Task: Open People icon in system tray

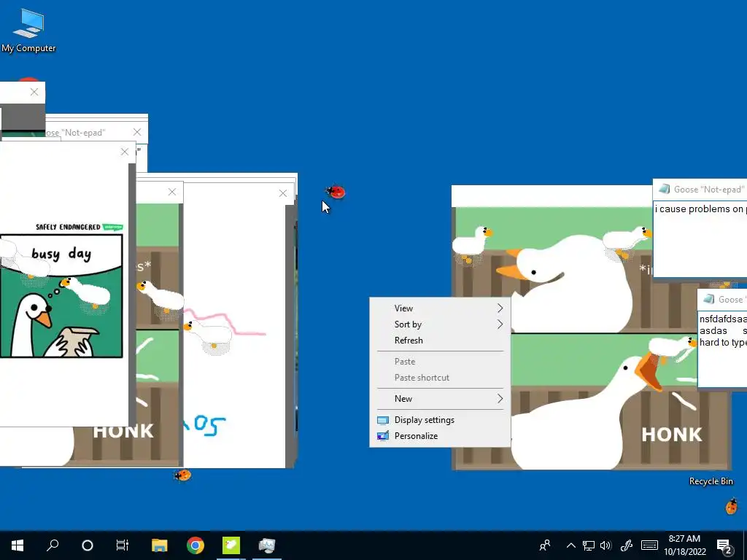Action: pyautogui.click(x=545, y=545)
